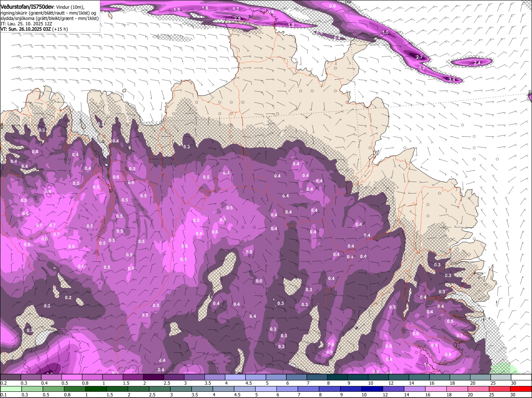Click the 3.4 precipitation value on the map

tap(453, 79)
